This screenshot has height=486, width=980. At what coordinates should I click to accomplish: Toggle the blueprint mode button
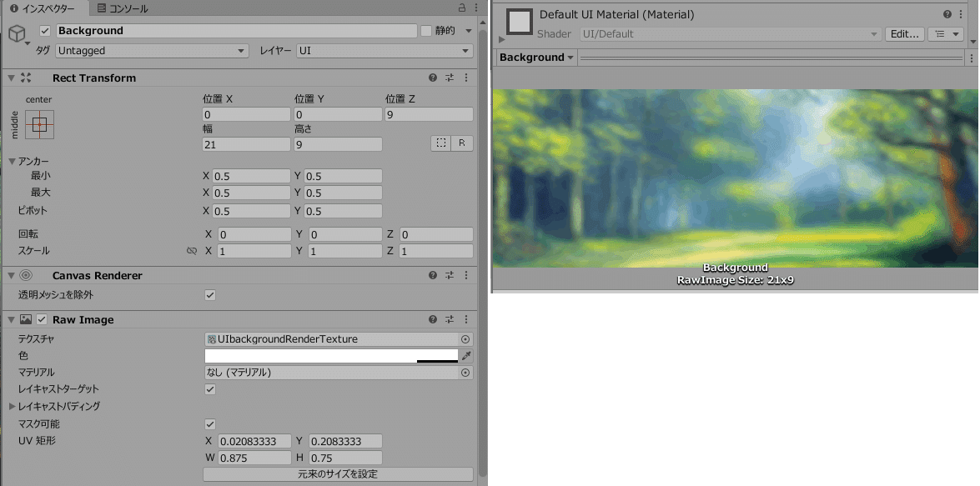coord(440,143)
